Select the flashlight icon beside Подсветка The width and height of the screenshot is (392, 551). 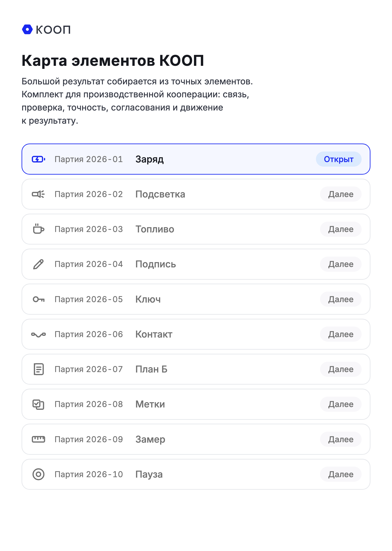pyautogui.click(x=38, y=194)
